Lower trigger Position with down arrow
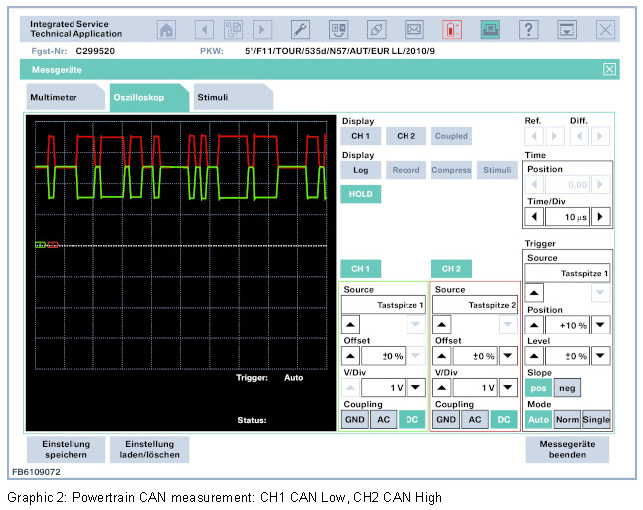This screenshot has width=643, height=510. tap(600, 324)
